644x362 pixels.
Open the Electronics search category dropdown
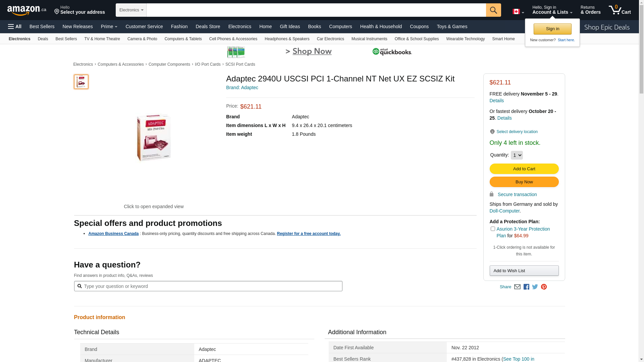pos(131,10)
